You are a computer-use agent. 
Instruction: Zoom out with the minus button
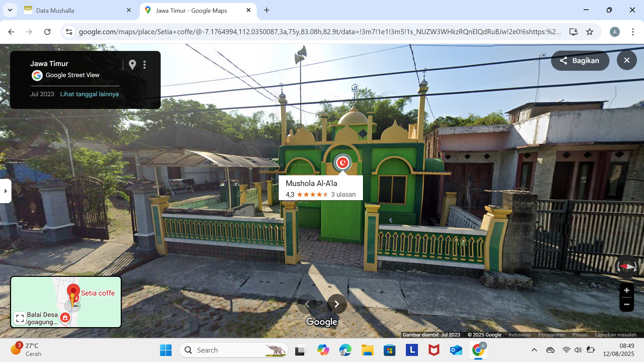pyautogui.click(x=626, y=304)
